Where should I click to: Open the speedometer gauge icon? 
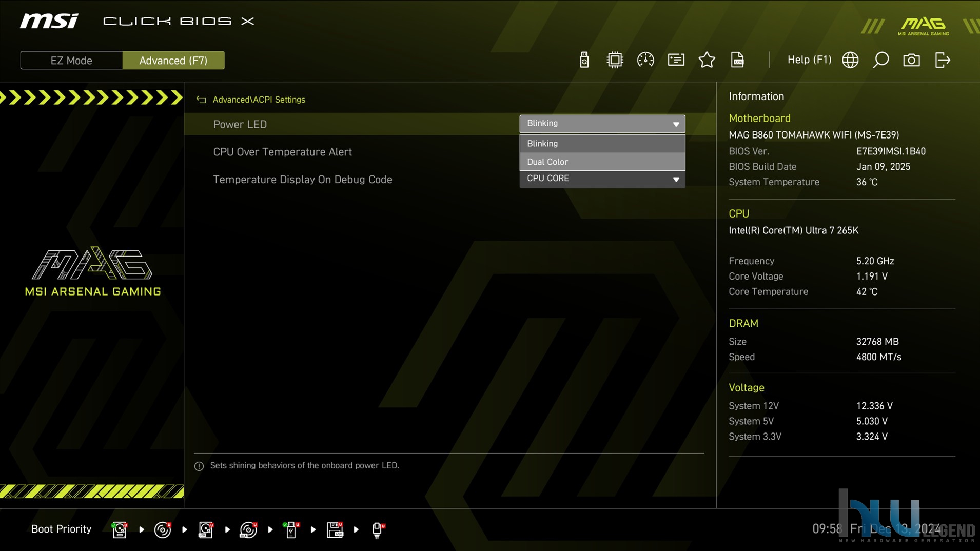[645, 60]
